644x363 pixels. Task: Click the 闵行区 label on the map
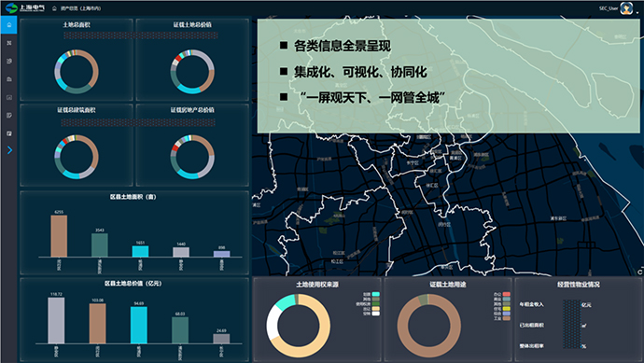coord(444,225)
